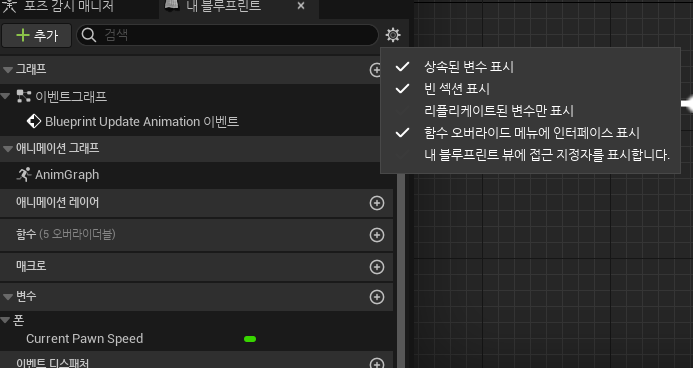Click the 함수 (5 오버라이더블) header
The width and height of the screenshot is (693, 368).
click(197, 235)
